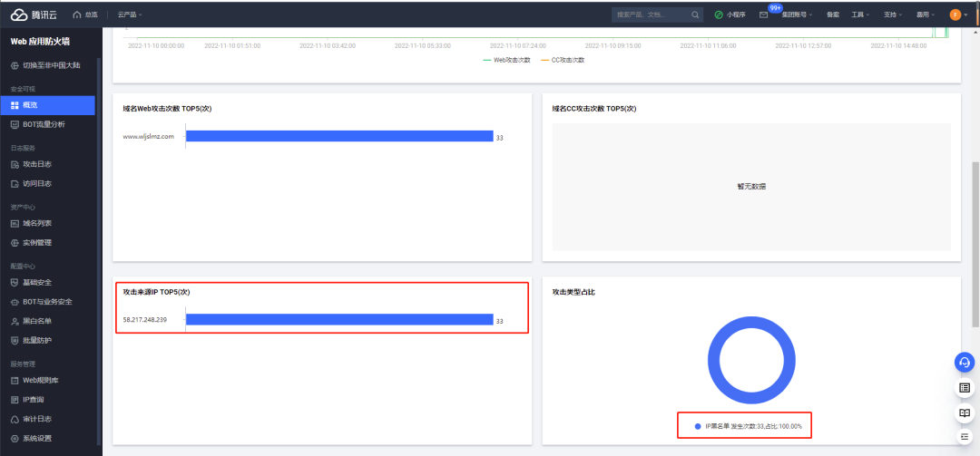Open the floating book documentation icon
This screenshot has width=980, height=456.
coord(965,412)
